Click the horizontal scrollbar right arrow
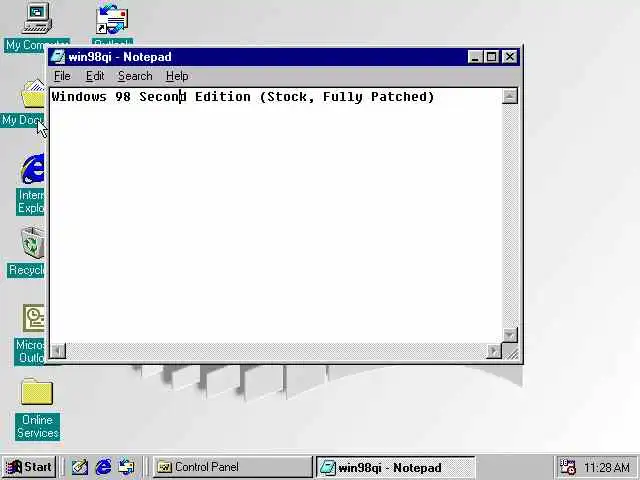Screen dimensions: 640x480 click(x=494, y=351)
